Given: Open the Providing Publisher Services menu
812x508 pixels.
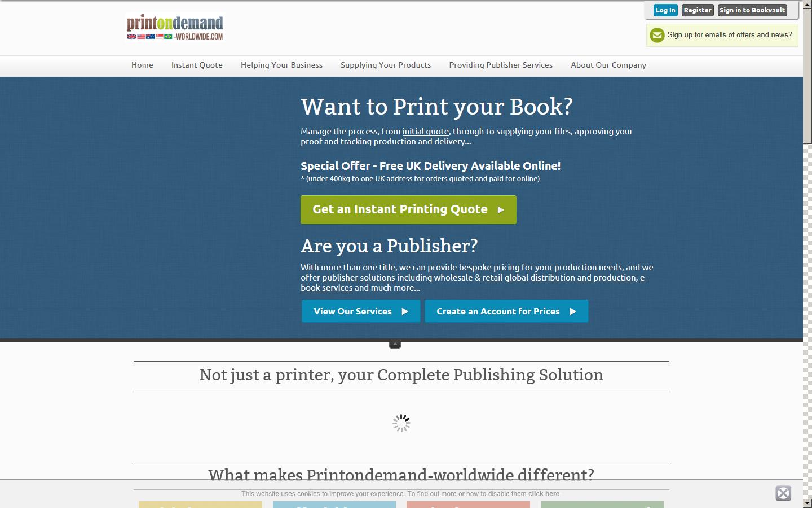Looking at the screenshot, I should point(501,65).
